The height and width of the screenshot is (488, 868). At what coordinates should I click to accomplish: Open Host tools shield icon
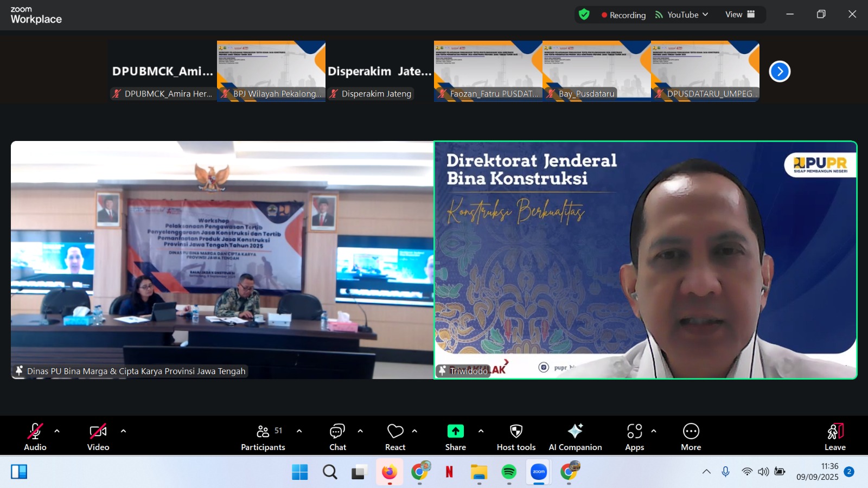[x=516, y=437]
